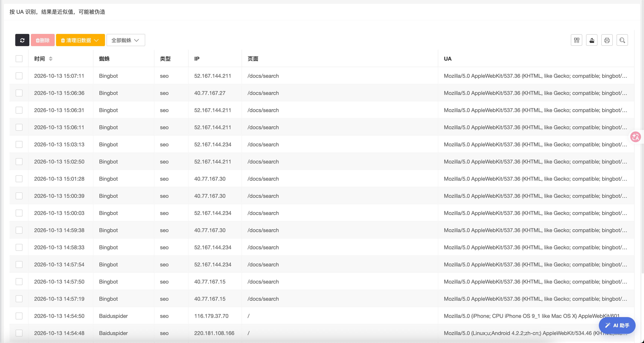Open the column filter grid icon
This screenshot has height=343, width=644.
577,40
